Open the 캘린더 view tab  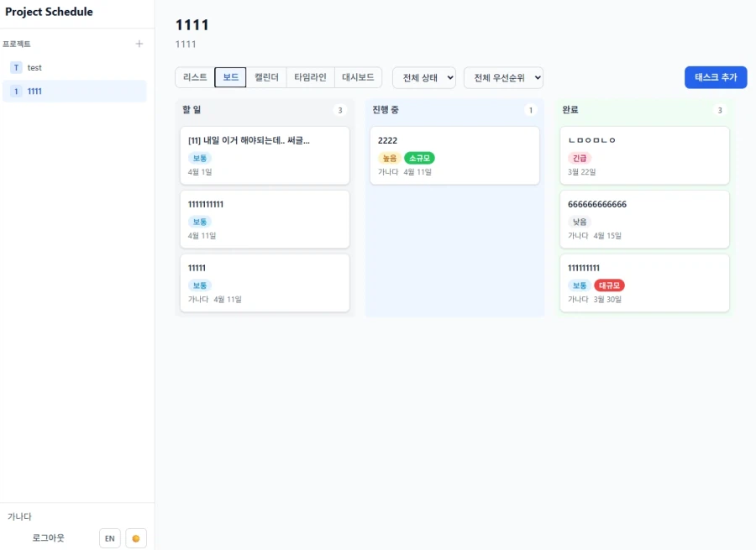pyautogui.click(x=266, y=77)
